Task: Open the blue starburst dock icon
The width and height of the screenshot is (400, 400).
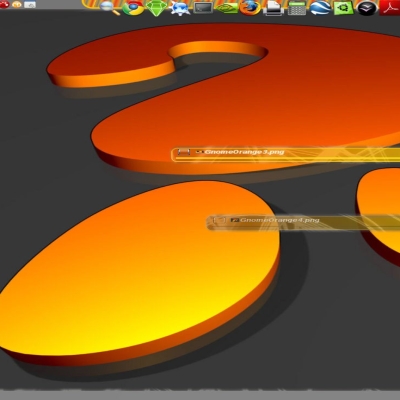Action: pyautogui.click(x=180, y=8)
